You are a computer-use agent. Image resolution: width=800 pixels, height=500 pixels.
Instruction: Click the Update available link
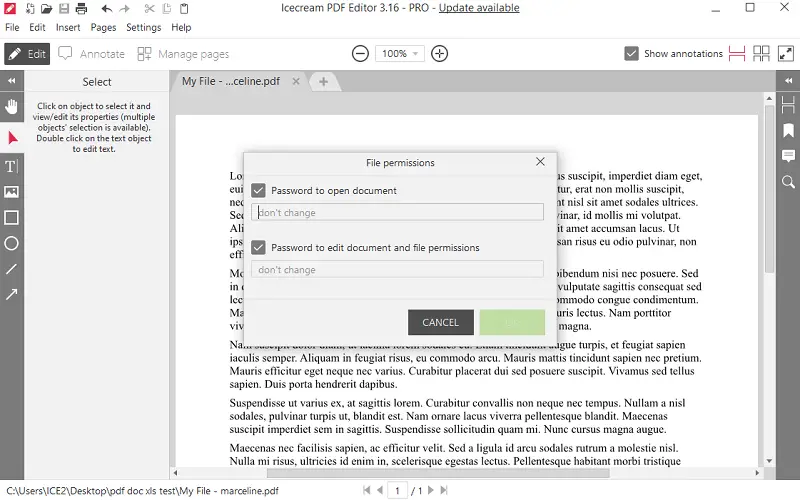(479, 8)
